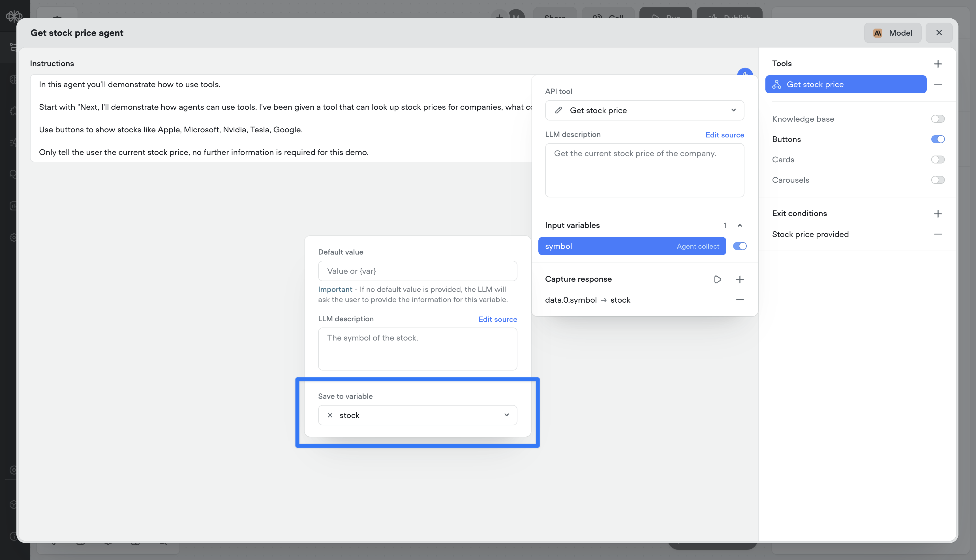Image resolution: width=976 pixels, height=560 pixels.
Task: Select the workflow designer icon in the sidebar
Action: (x=14, y=47)
